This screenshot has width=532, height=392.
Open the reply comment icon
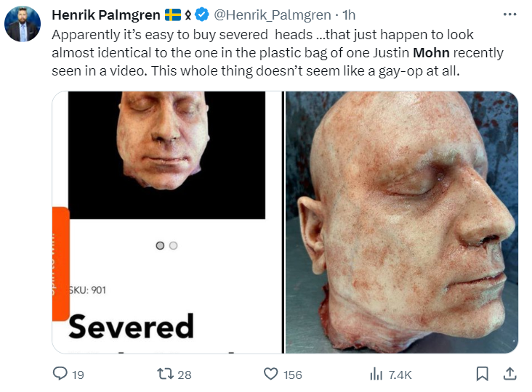click(x=60, y=373)
